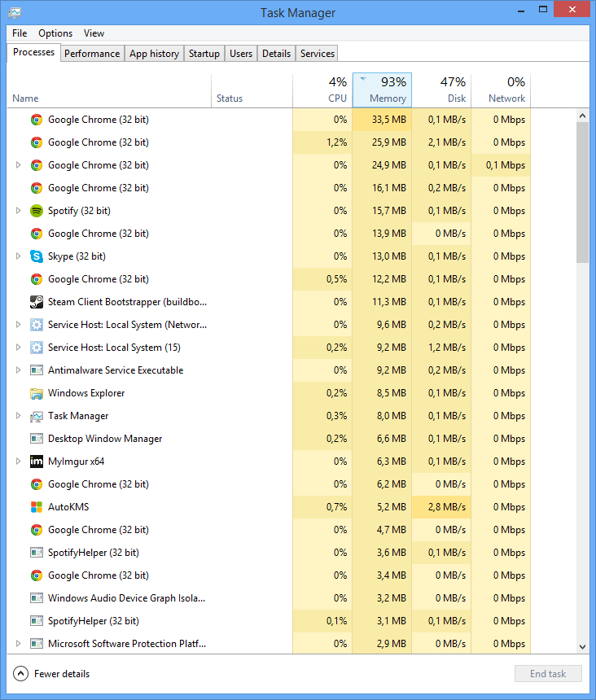The image size is (596, 700).
Task: Click the 2,8 MB/s disk value
Action: click(446, 507)
